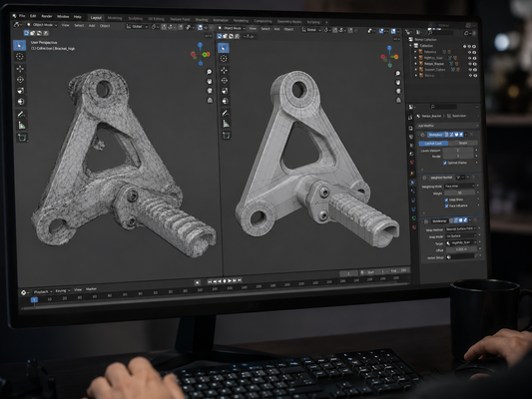Open the File menu
The width and height of the screenshot is (532, 399).
(x=22, y=16)
